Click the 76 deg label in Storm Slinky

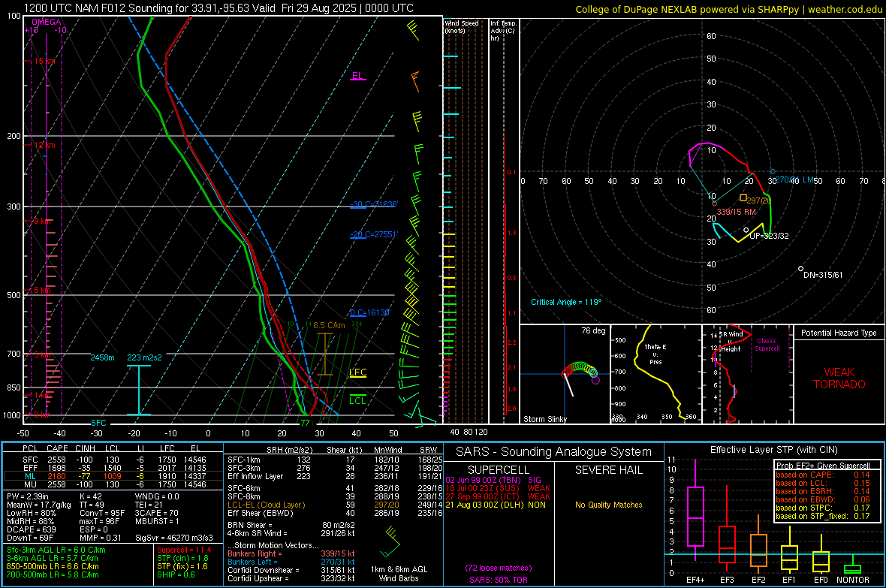click(593, 330)
